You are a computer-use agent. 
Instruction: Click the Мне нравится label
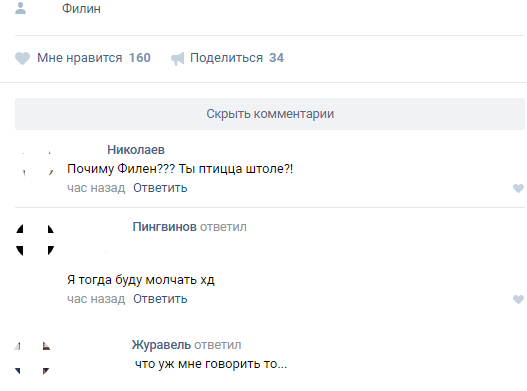80,58
